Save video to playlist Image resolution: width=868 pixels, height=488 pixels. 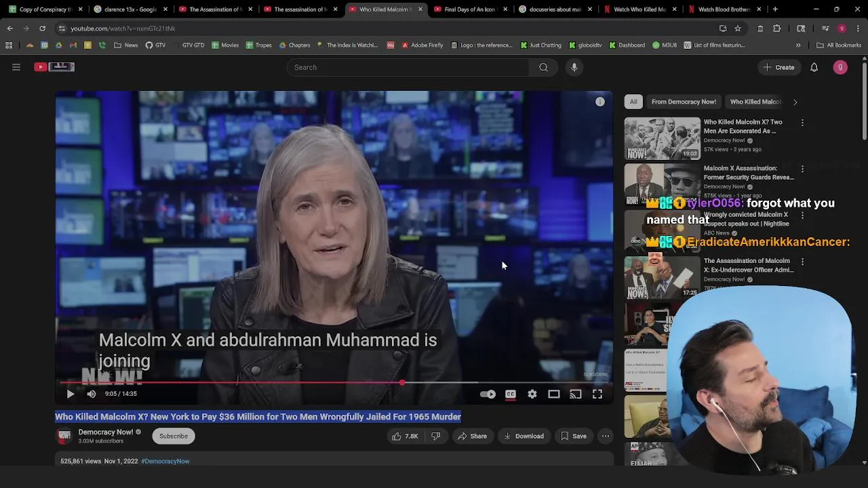tap(573, 436)
